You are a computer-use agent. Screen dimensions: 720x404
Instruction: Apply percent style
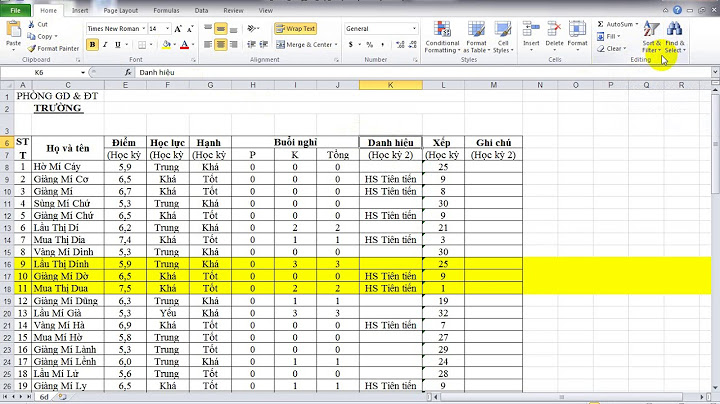tap(370, 45)
